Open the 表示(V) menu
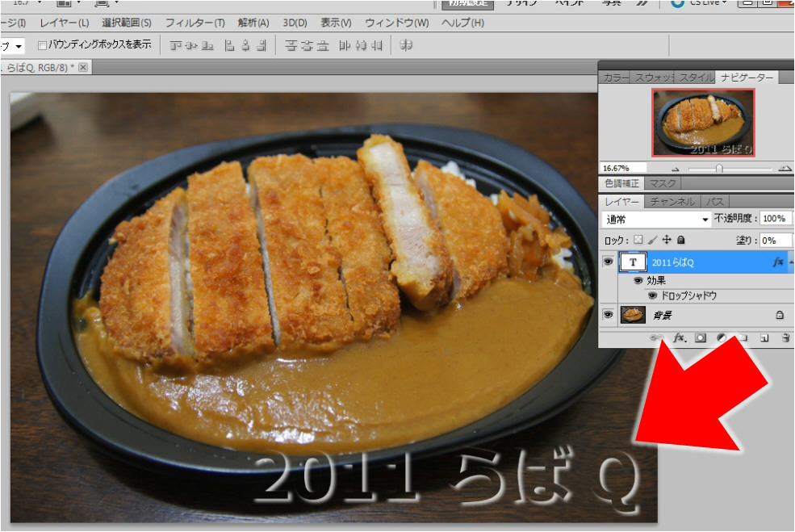This screenshot has height=532, width=795. (336, 23)
